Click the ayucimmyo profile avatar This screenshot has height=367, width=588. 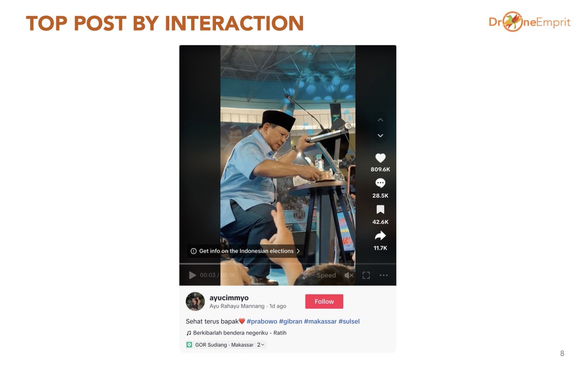tap(195, 301)
